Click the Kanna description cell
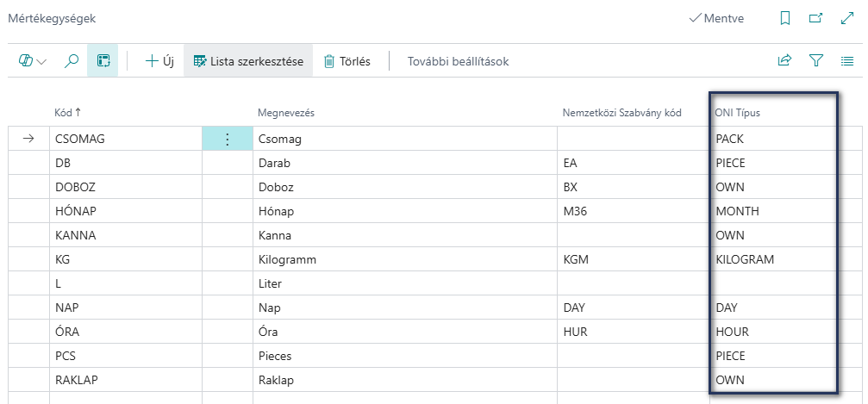Image resolution: width=868 pixels, height=404 pixels. pos(405,235)
